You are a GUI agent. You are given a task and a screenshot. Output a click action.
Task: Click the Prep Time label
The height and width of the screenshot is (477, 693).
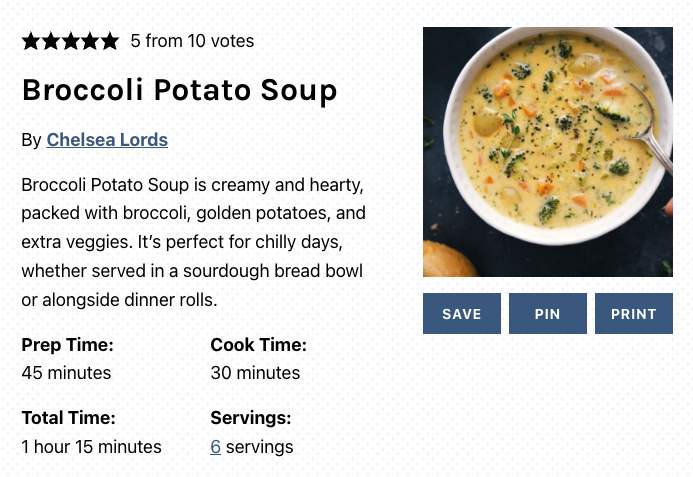(x=67, y=345)
